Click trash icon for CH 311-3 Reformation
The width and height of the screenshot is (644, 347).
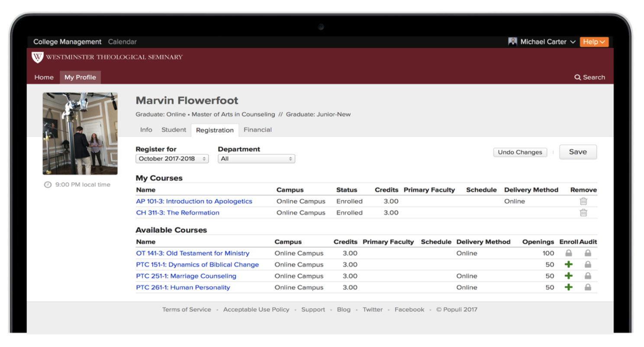click(583, 212)
